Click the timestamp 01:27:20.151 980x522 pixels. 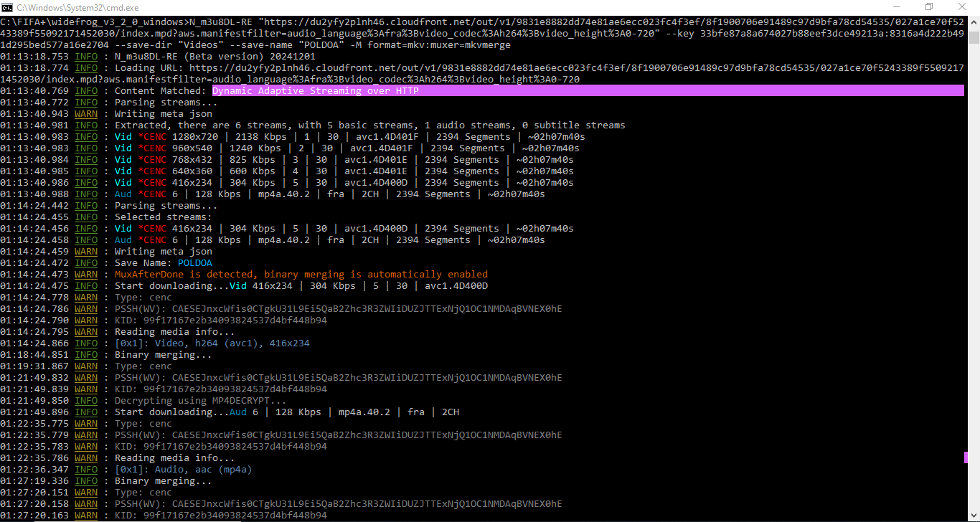tap(34, 492)
